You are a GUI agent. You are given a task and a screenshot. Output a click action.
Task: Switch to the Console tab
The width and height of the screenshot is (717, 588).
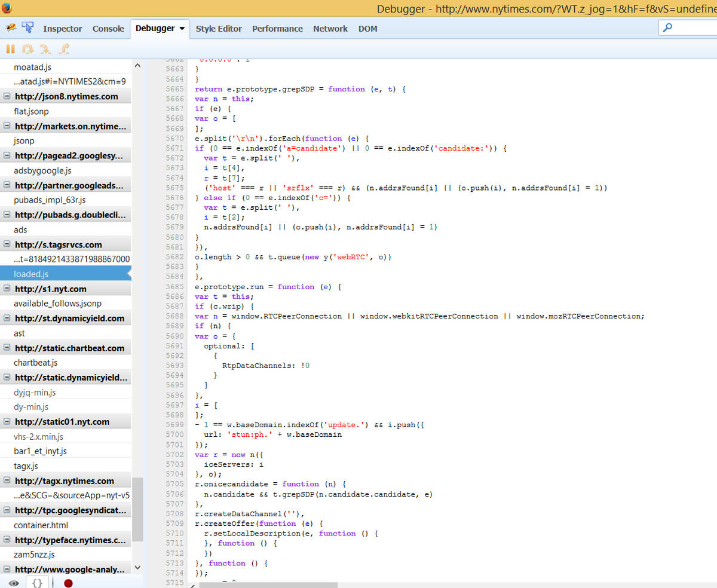pyautogui.click(x=108, y=29)
